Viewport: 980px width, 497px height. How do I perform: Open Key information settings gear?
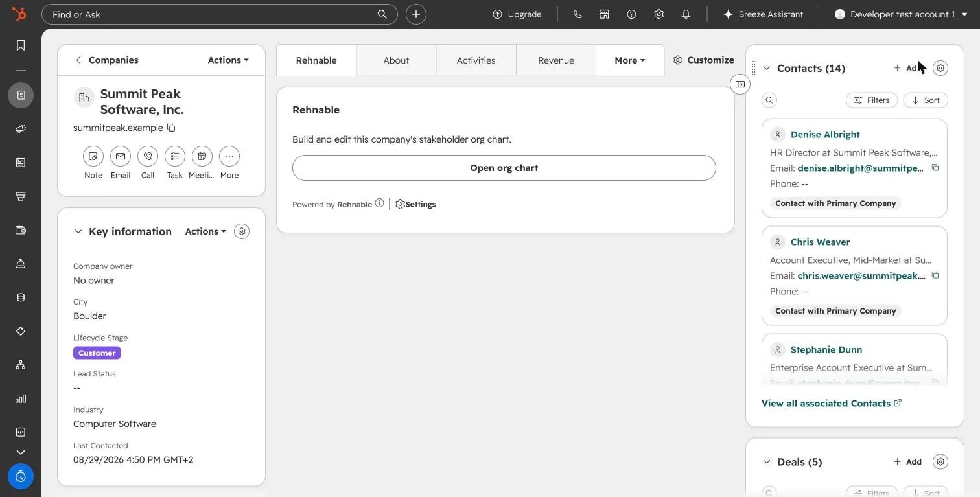pyautogui.click(x=242, y=231)
